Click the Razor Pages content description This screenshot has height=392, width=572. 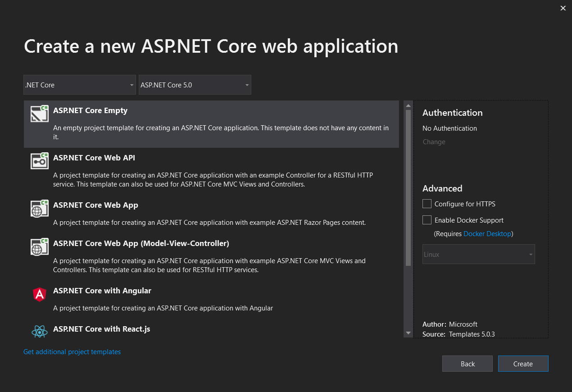pyautogui.click(x=209, y=222)
